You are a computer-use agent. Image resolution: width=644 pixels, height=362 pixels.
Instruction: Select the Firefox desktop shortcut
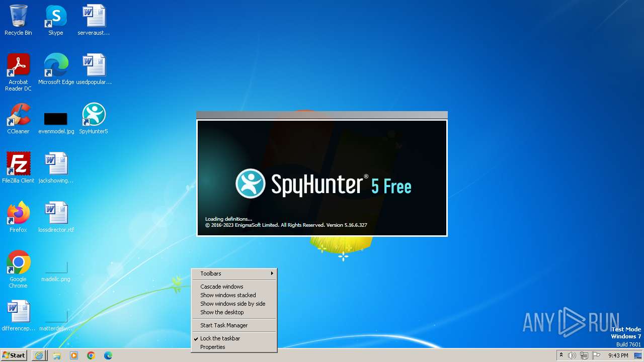(x=18, y=217)
